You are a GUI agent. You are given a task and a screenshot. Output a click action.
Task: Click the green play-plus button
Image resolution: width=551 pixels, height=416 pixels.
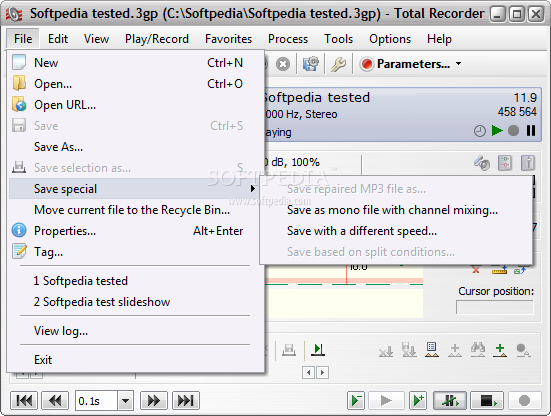(418, 401)
